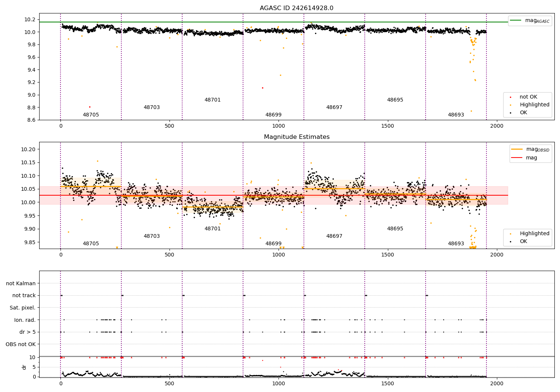Screen dimensions: 560x392
Task: Click the 10.05 y-axis tick label
Action: 29,189
